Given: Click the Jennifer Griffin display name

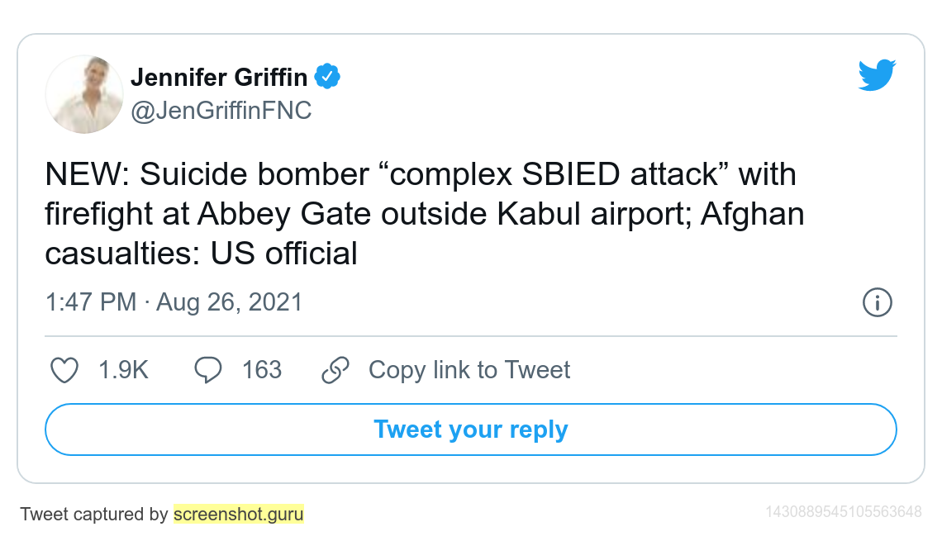Looking at the screenshot, I should point(219,78).
